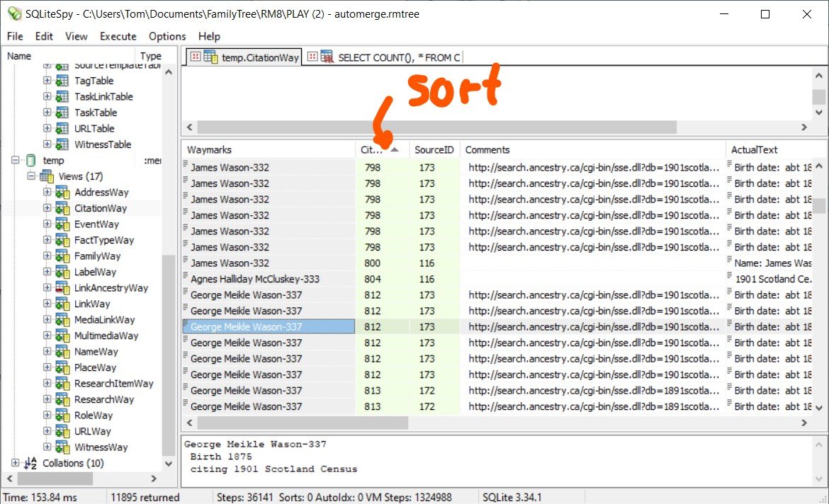Click the WitnessTable table icon
Image resolution: width=829 pixels, height=504 pixels.
(x=62, y=144)
